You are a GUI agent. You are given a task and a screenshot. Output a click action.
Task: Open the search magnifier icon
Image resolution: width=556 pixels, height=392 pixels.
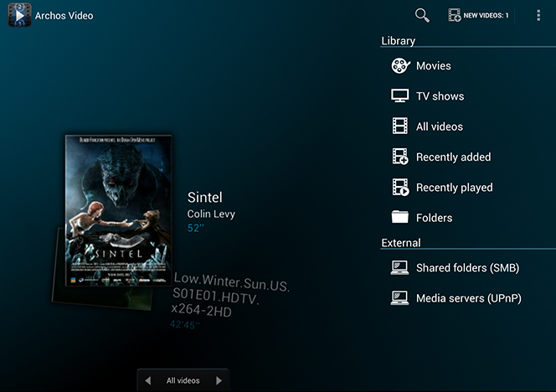pos(422,15)
